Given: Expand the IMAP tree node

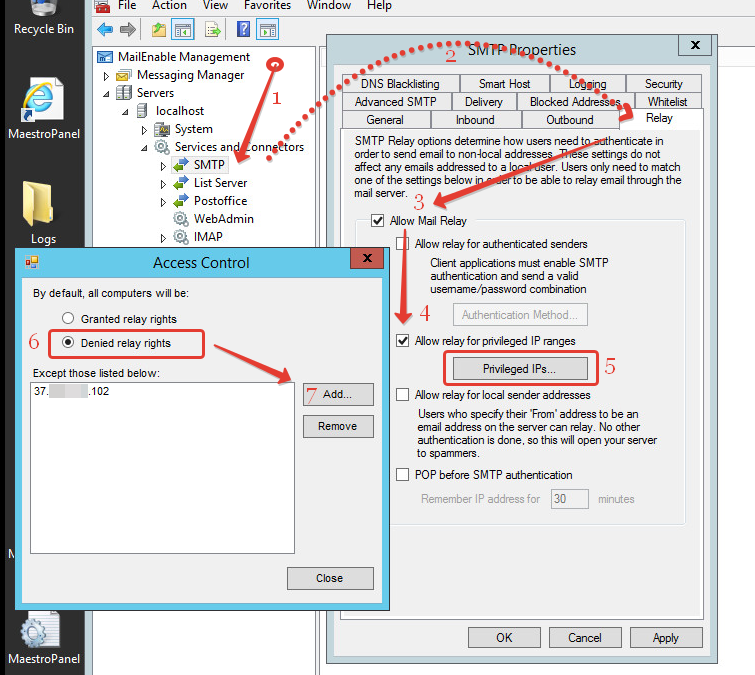Looking at the screenshot, I should [x=163, y=238].
